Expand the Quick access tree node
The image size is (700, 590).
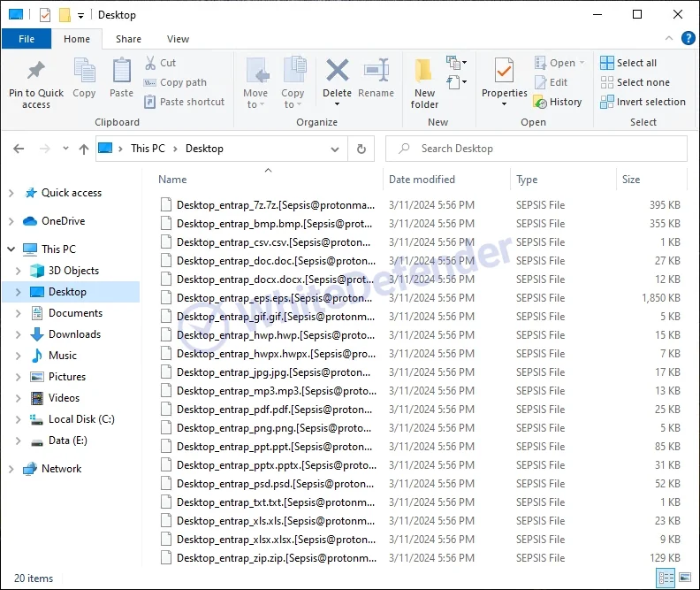11,193
